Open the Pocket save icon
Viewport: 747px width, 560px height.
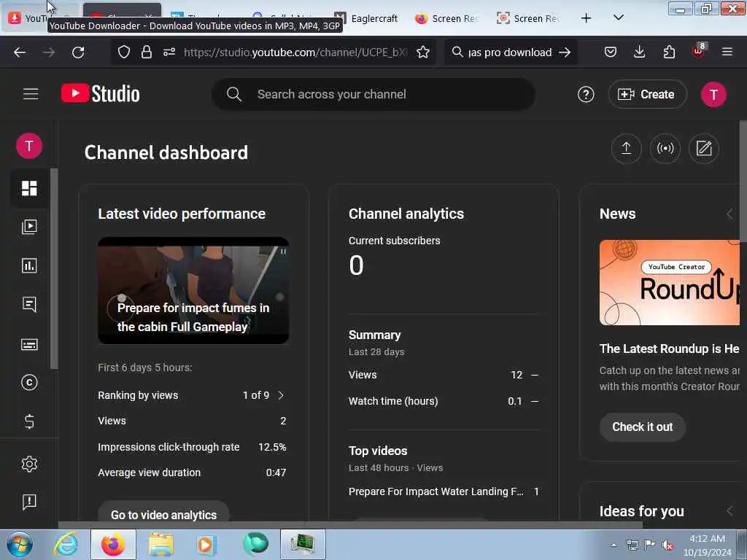[611, 52]
